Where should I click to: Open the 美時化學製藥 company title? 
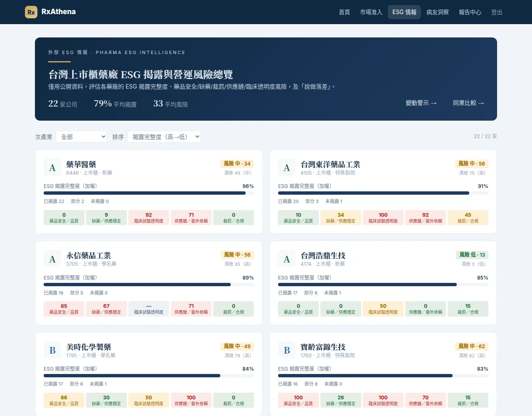(x=89, y=347)
